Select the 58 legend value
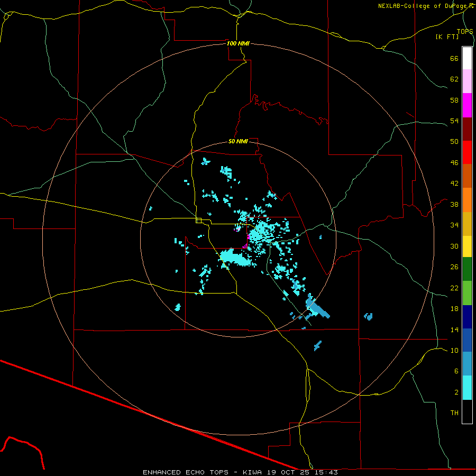Image resolution: width=476 pixels, height=476 pixels. tap(454, 100)
